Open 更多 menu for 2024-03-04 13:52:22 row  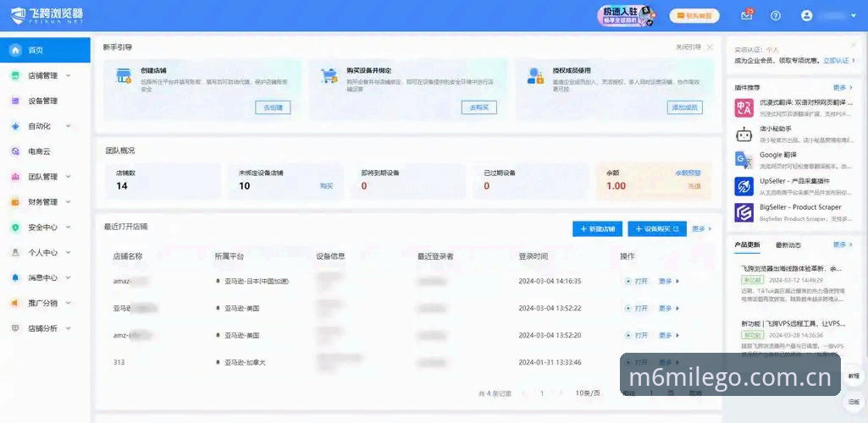point(668,308)
